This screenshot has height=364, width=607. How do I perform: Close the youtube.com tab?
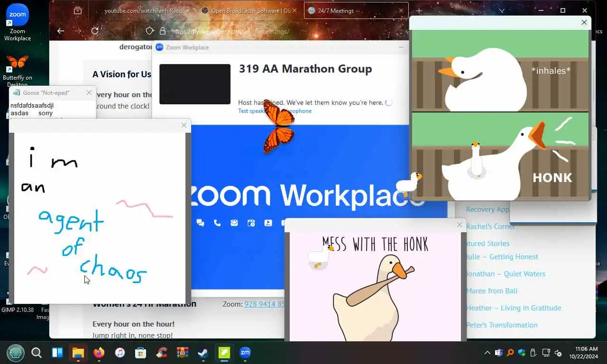[188, 10]
